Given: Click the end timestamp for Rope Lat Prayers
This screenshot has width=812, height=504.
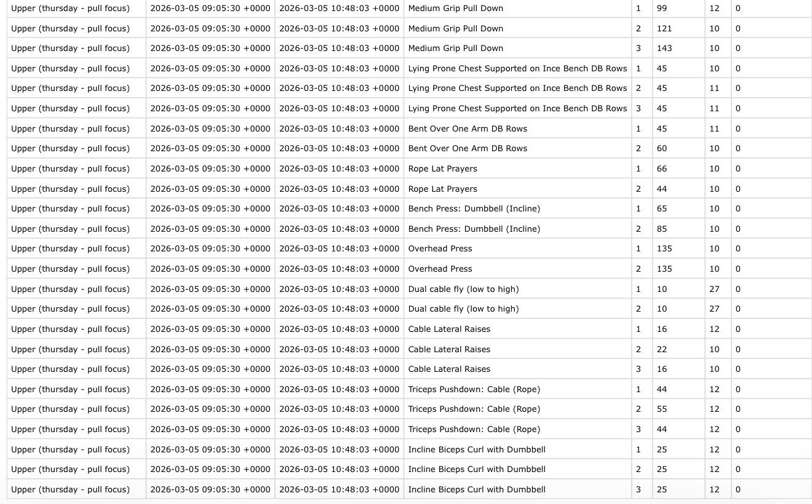Looking at the screenshot, I should pyautogui.click(x=339, y=168).
